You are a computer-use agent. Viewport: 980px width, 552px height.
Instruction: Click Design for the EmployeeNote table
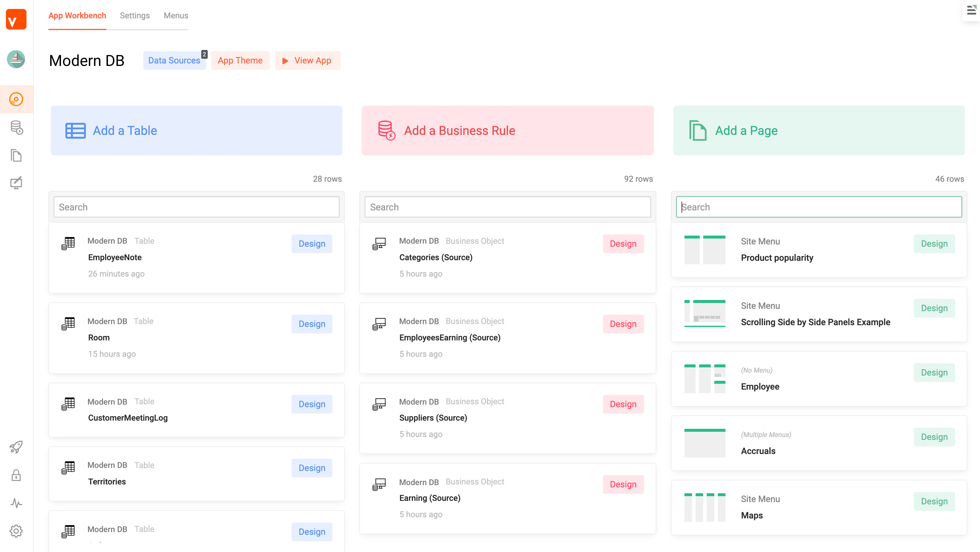pyautogui.click(x=312, y=244)
